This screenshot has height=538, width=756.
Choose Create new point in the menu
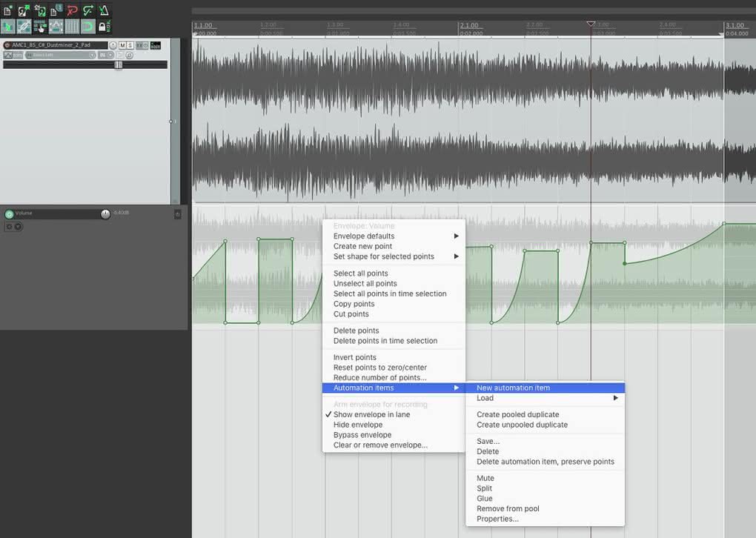click(394, 246)
